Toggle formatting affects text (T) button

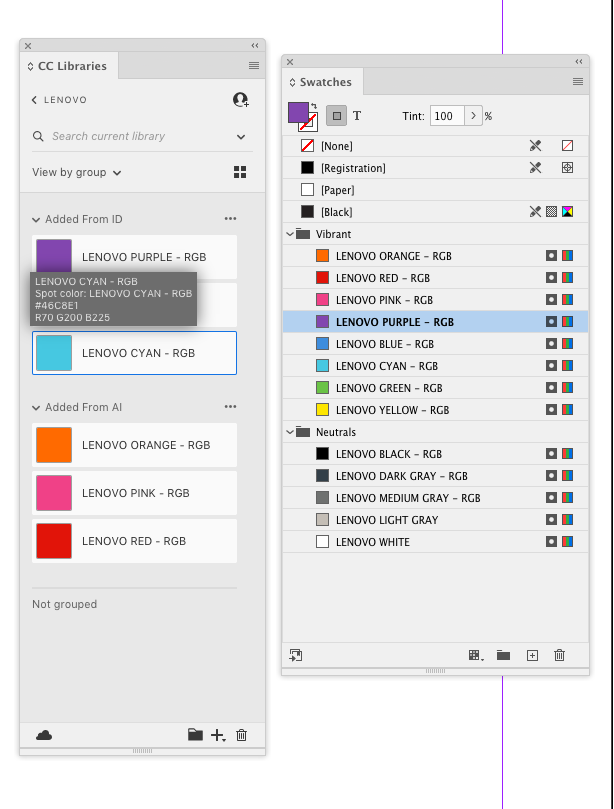(357, 116)
